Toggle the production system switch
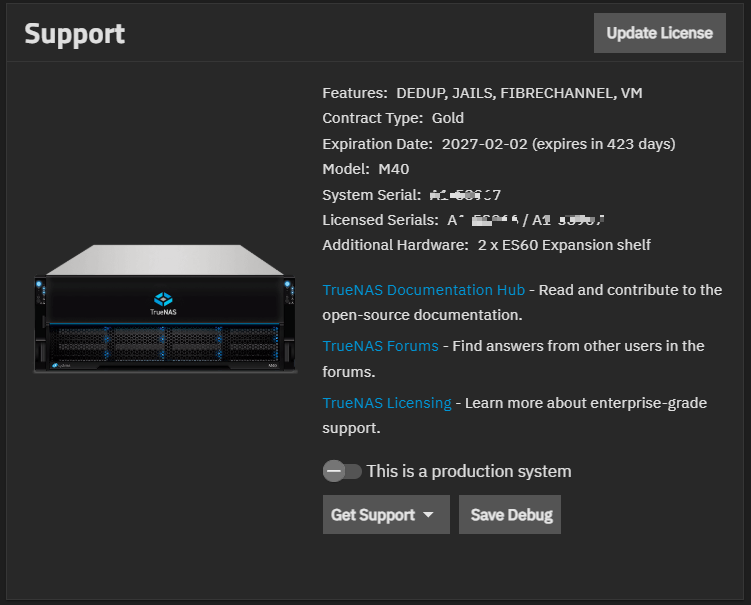751x605 pixels. [341, 471]
